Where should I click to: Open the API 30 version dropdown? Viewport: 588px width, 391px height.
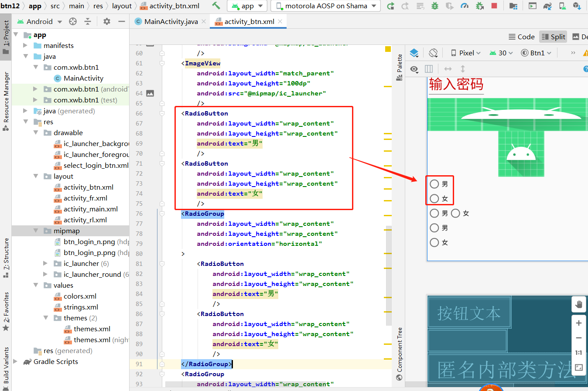(x=501, y=53)
